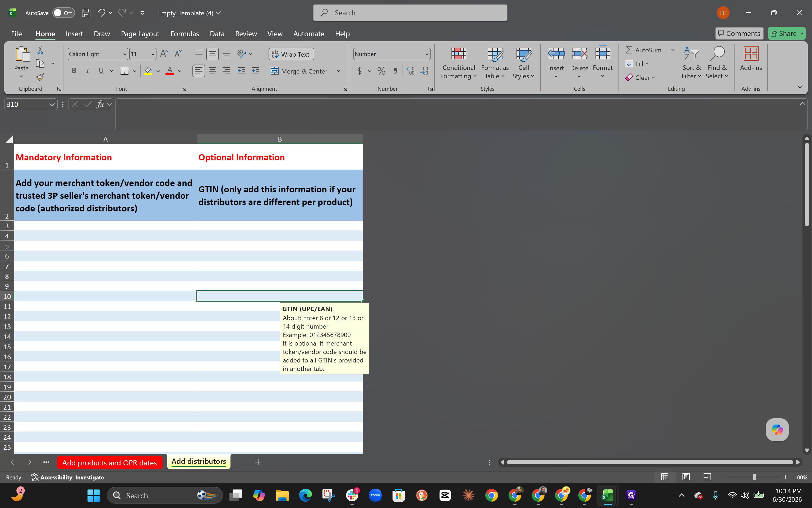The height and width of the screenshot is (508, 812).
Task: Expand Merge & Center options arrow
Action: (x=339, y=71)
